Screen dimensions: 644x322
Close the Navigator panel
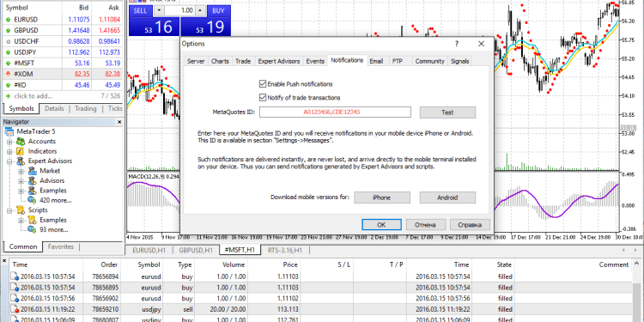pyautogui.click(x=119, y=122)
